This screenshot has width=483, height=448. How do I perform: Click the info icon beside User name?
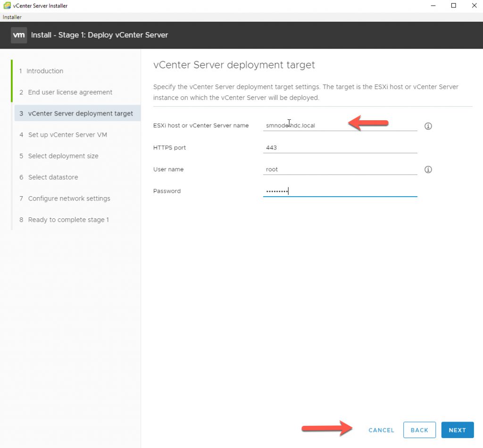coord(428,169)
